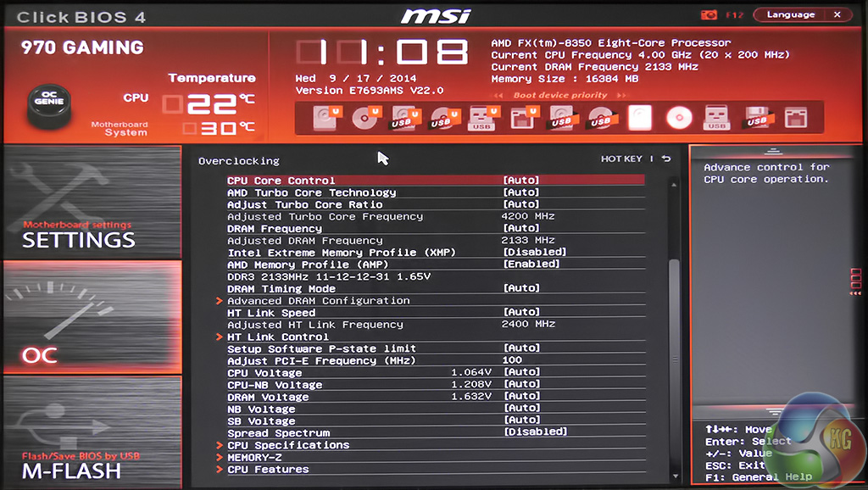This screenshot has width=868, height=490.
Task: Select the UEFI hard disk boot device icon
Action: 325,118
